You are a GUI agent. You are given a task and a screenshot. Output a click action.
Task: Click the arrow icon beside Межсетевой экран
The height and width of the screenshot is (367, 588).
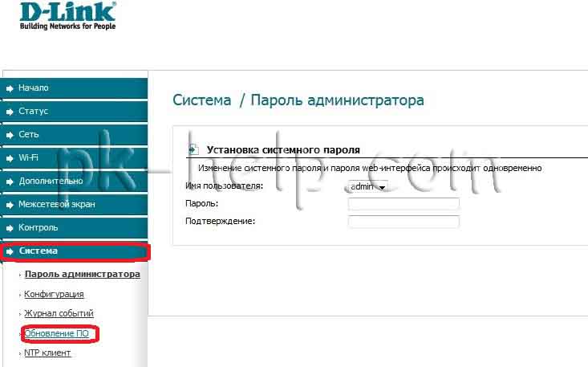pyautogui.click(x=10, y=205)
